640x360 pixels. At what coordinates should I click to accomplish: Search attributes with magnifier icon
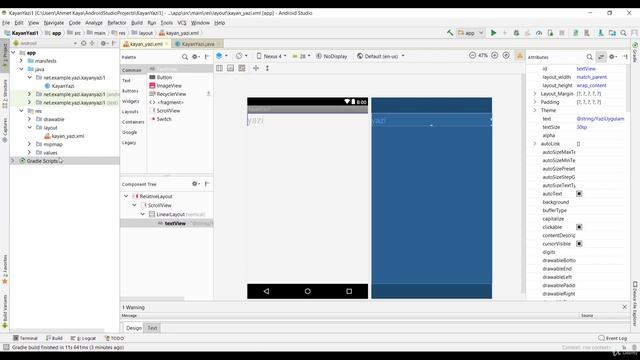coord(589,57)
